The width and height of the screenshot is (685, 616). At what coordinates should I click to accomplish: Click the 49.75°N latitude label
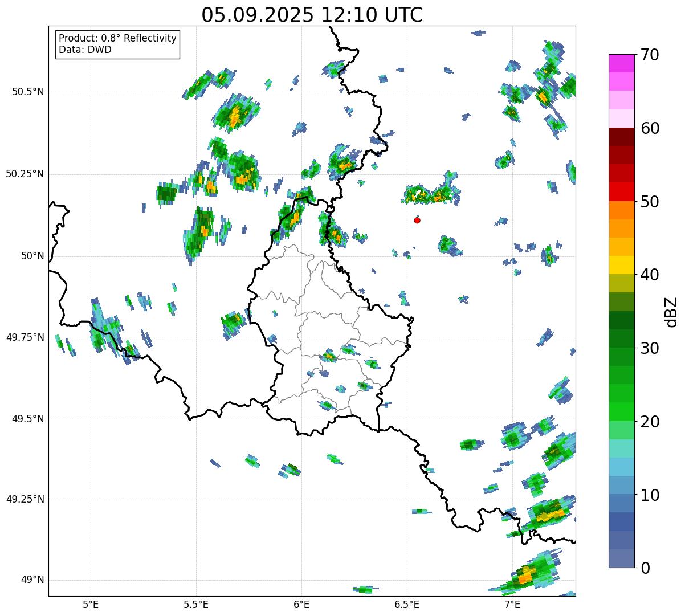click(25, 337)
